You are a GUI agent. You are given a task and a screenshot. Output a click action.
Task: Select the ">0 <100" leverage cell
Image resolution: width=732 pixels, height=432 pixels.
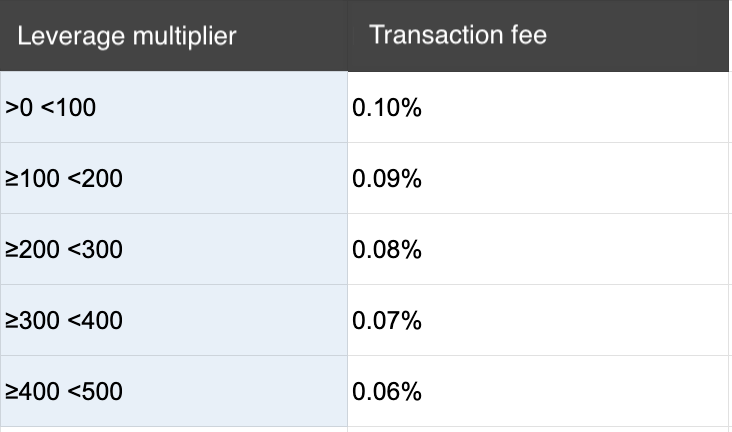pyautogui.click(x=174, y=107)
